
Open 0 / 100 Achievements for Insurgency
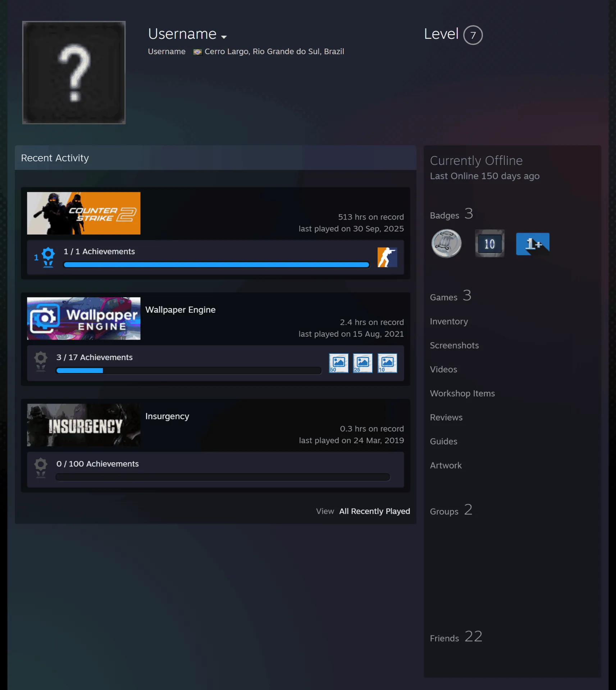tap(97, 464)
